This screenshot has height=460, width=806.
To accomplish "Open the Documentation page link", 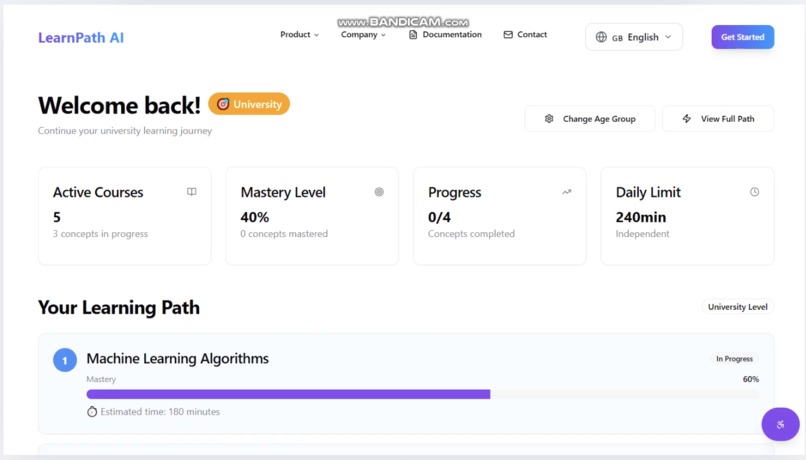I will pyautogui.click(x=445, y=34).
